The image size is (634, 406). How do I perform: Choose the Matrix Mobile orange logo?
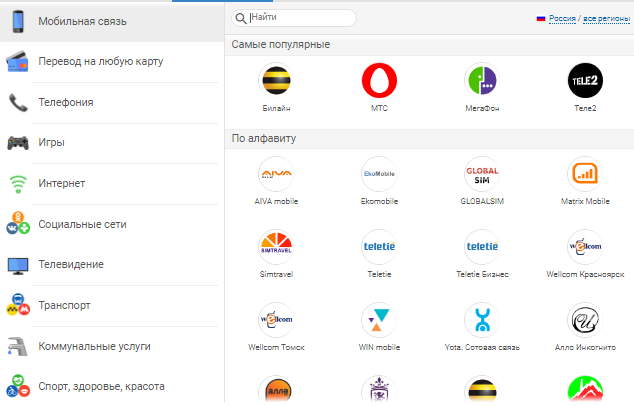click(585, 174)
